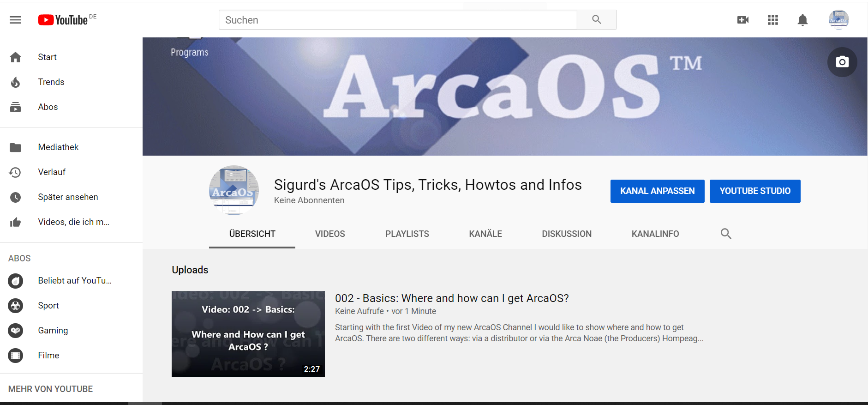868x405 pixels.
Task: Play the 002 Basics video thumbnail
Action: click(248, 334)
